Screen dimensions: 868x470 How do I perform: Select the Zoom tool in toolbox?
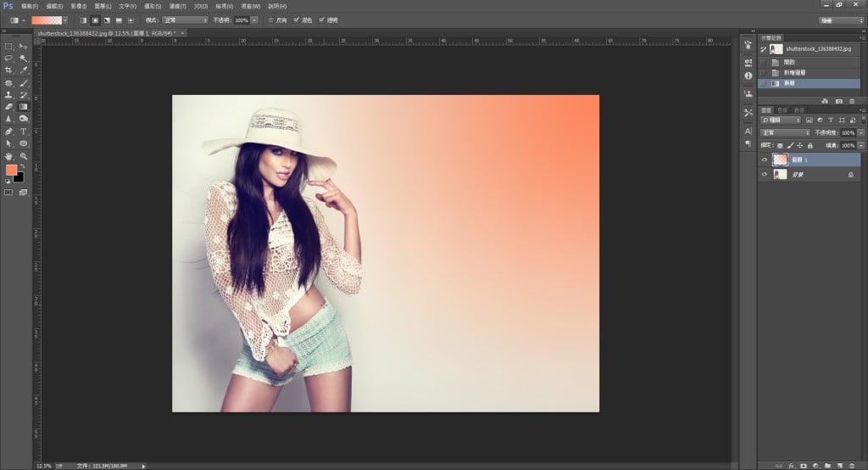(x=24, y=156)
